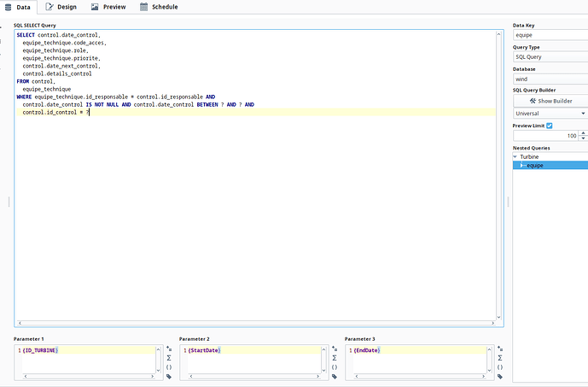Image resolution: width=588 pixels, height=387 pixels.
Task: Select the equipe nested query row
Action: [x=550, y=166]
